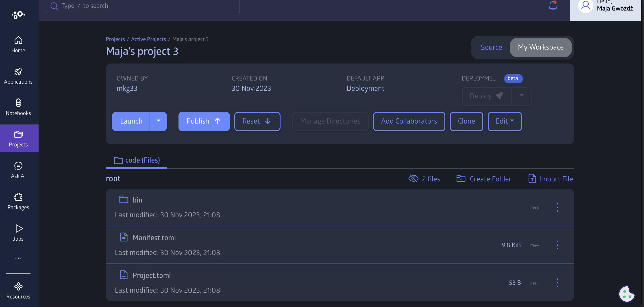Click the Deploy button
Image resolution: width=644 pixels, height=307 pixels.
coord(487,96)
